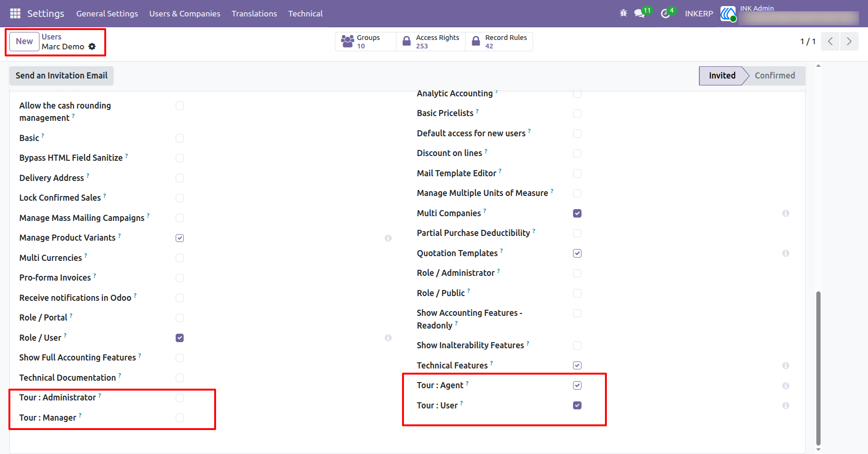868x454 pixels.
Task: Select the Invited status stage
Action: point(722,76)
